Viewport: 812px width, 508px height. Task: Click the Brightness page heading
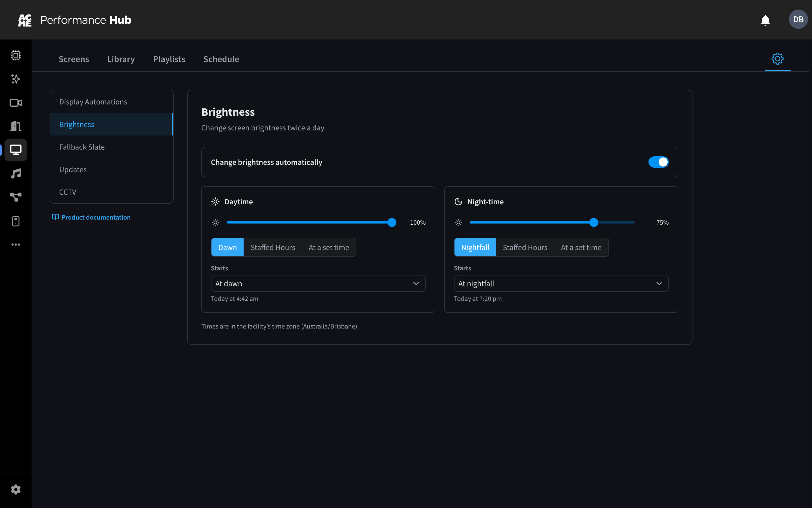[x=228, y=112]
